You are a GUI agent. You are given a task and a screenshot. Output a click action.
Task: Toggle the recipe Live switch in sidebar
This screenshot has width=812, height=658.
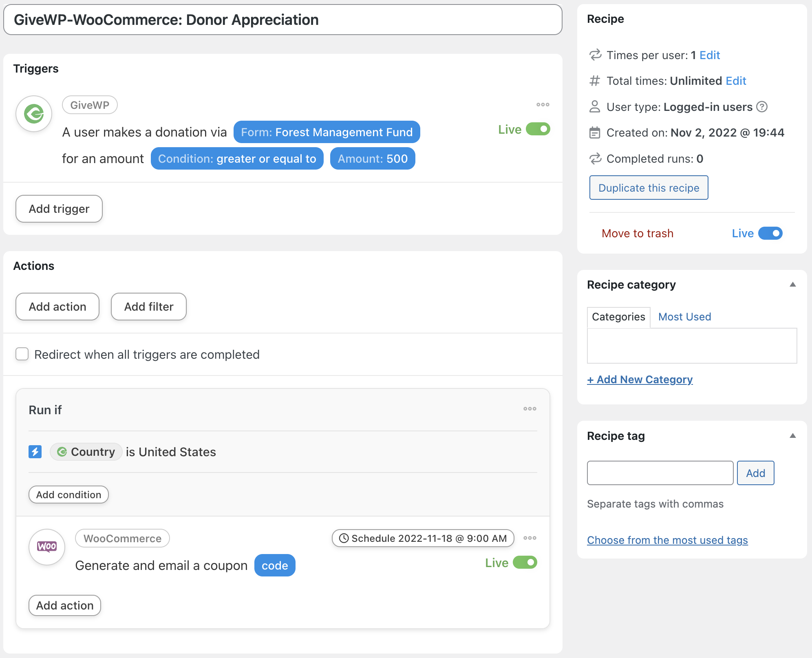coord(770,233)
